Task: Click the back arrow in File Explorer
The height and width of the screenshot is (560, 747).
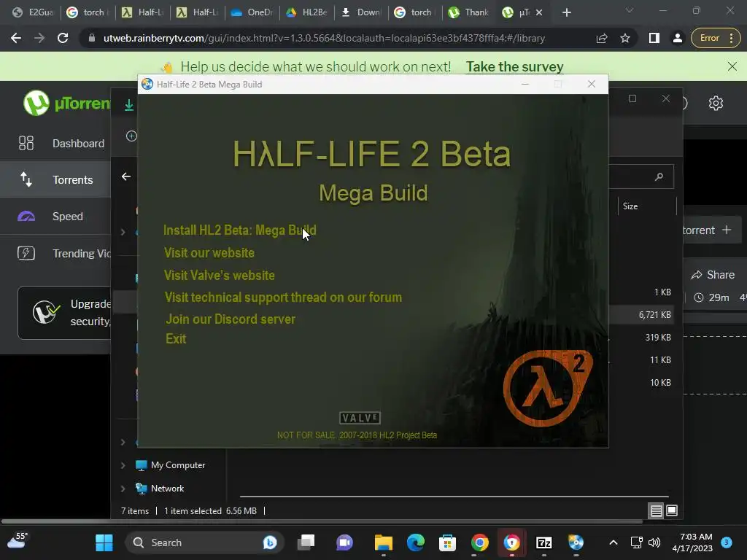Action: point(125,176)
